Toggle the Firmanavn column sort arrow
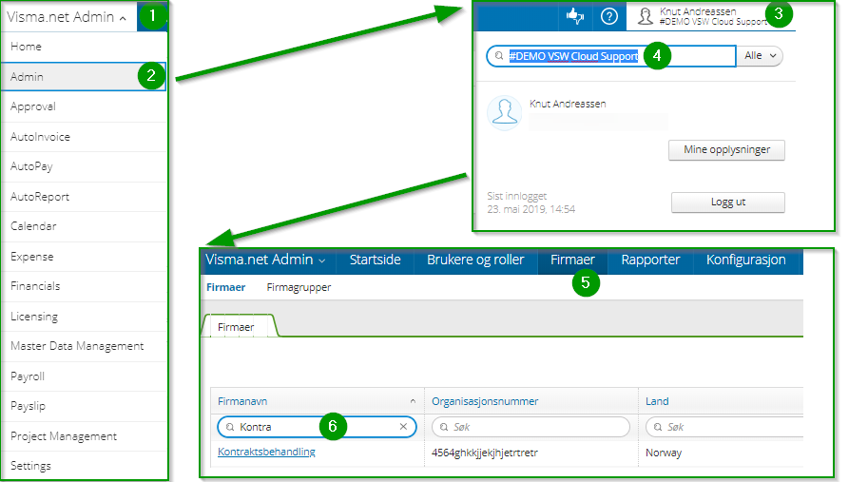Image resolution: width=868 pixels, height=482 pixels. pyautogui.click(x=413, y=401)
